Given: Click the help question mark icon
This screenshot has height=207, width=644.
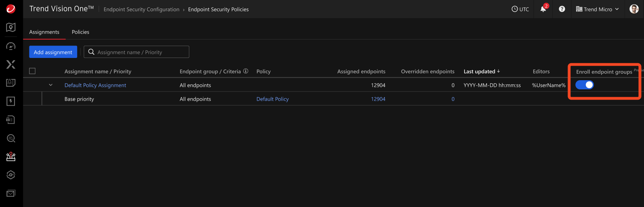Looking at the screenshot, I should [562, 9].
